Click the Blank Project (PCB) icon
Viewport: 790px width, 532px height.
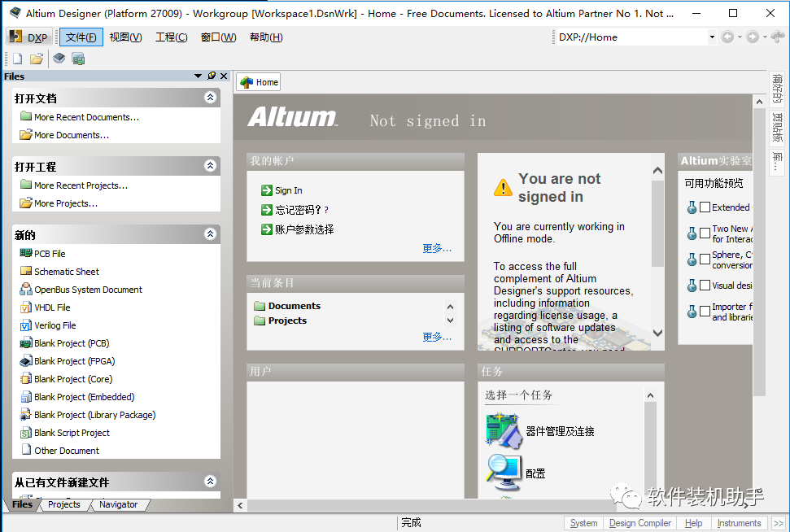point(26,343)
